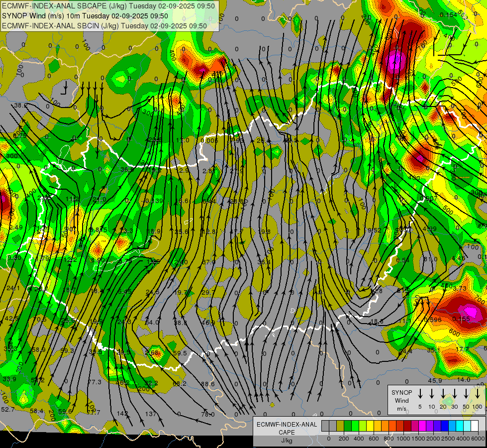Image resolution: width=487 pixels, height=448 pixels.
Task: Click the '24.1' value on the map
Action: 13,288
